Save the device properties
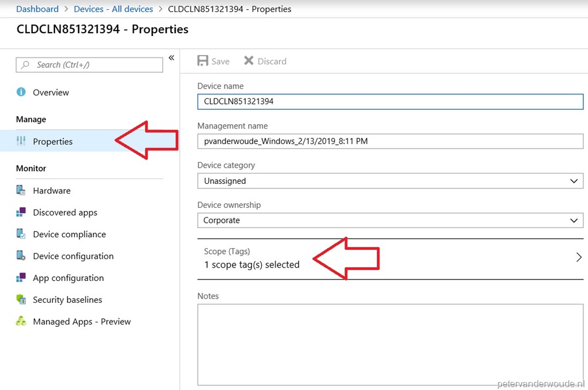The height and width of the screenshot is (390, 588). (x=213, y=60)
